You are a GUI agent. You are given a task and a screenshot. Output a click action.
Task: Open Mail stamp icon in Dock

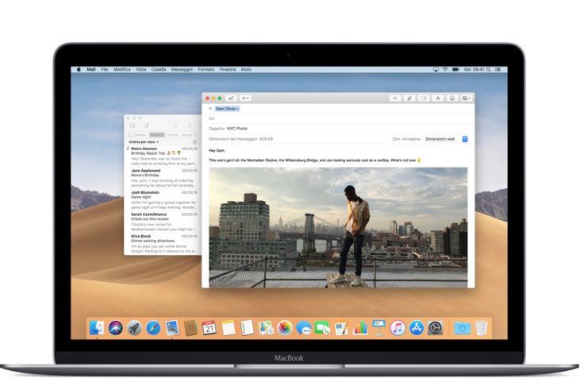172,328
